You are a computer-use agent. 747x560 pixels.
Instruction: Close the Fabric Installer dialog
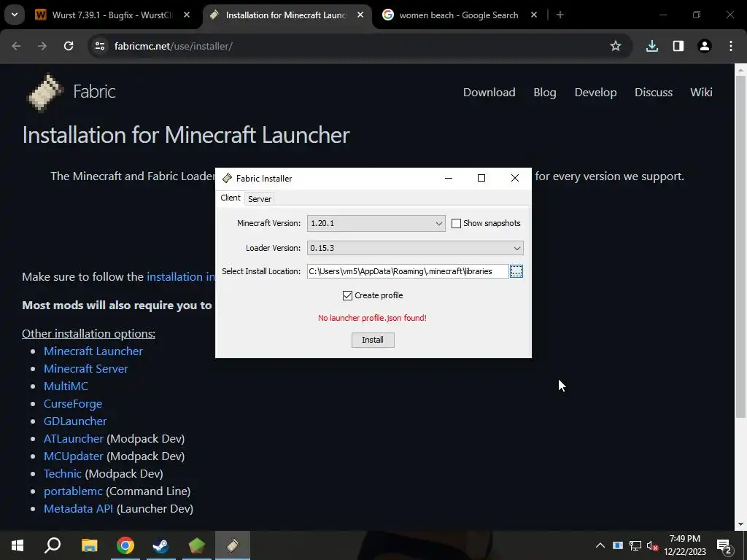515,178
